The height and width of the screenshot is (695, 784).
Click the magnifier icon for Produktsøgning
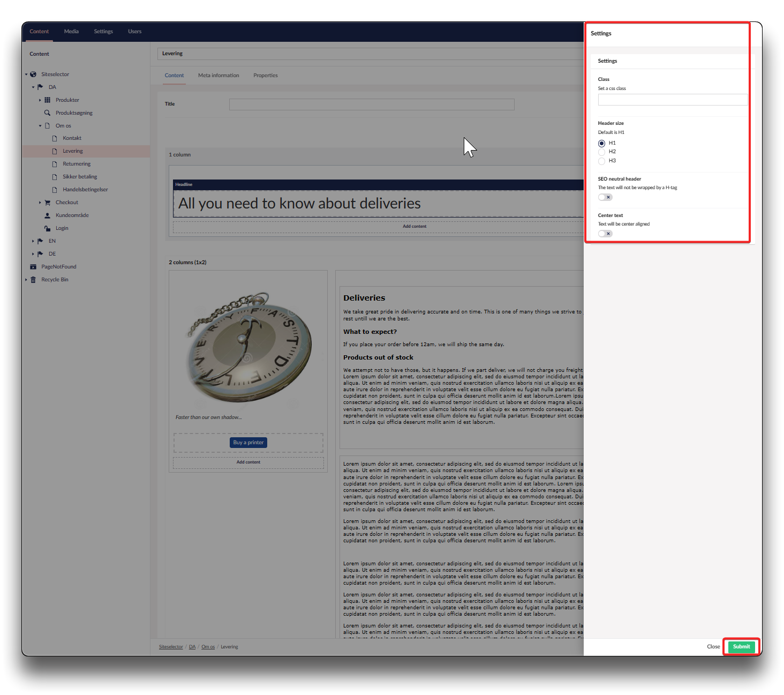point(48,113)
